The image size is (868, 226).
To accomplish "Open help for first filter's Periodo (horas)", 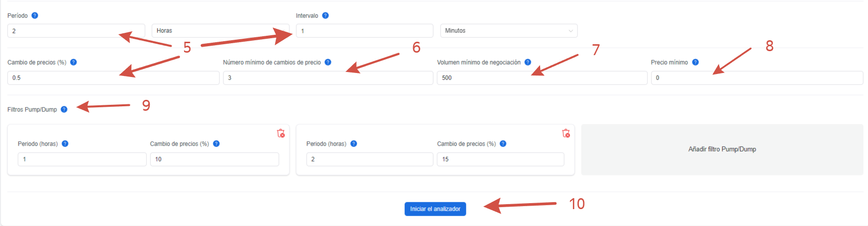I will coord(65,144).
